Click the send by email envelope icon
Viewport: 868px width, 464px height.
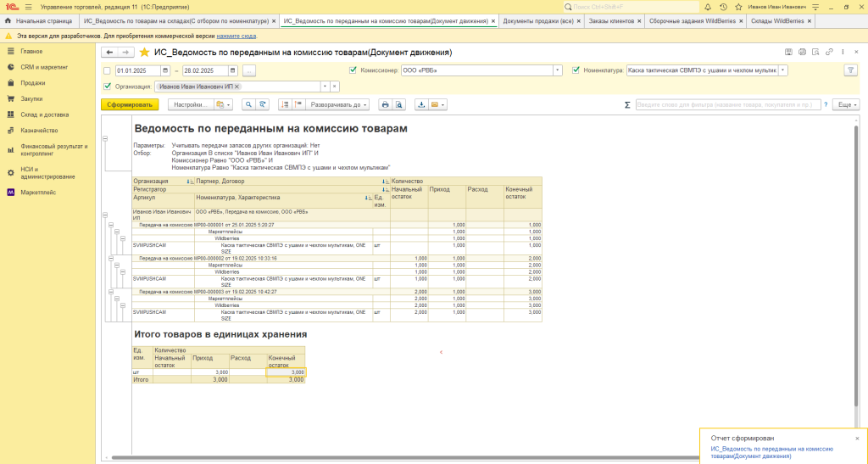[435, 104]
